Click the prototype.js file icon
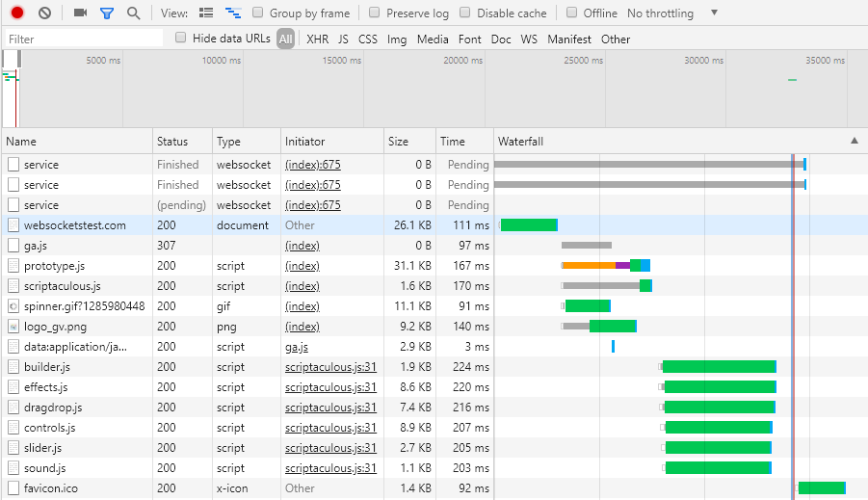 [13, 266]
